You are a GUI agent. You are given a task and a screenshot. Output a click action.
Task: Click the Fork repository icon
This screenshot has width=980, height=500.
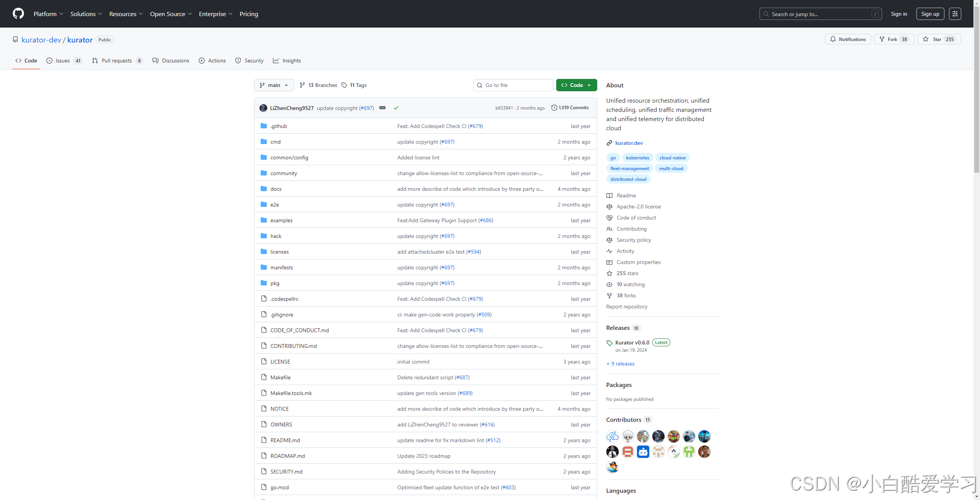pyautogui.click(x=882, y=39)
